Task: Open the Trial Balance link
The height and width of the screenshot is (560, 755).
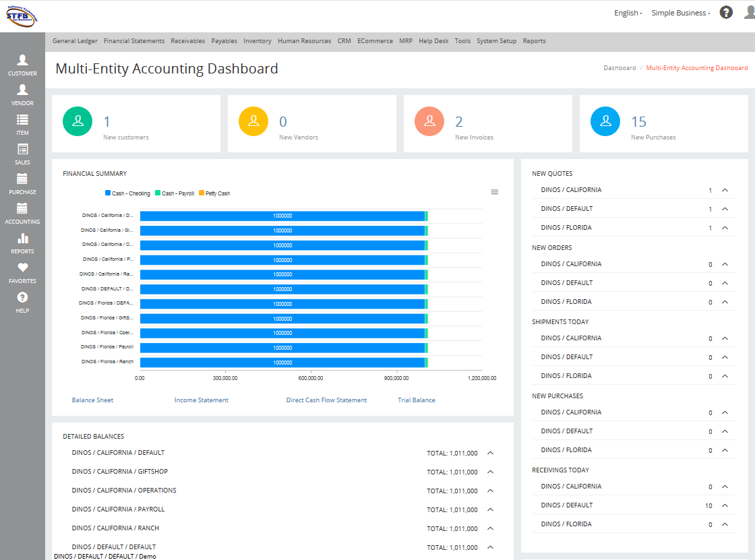Action: [417, 400]
